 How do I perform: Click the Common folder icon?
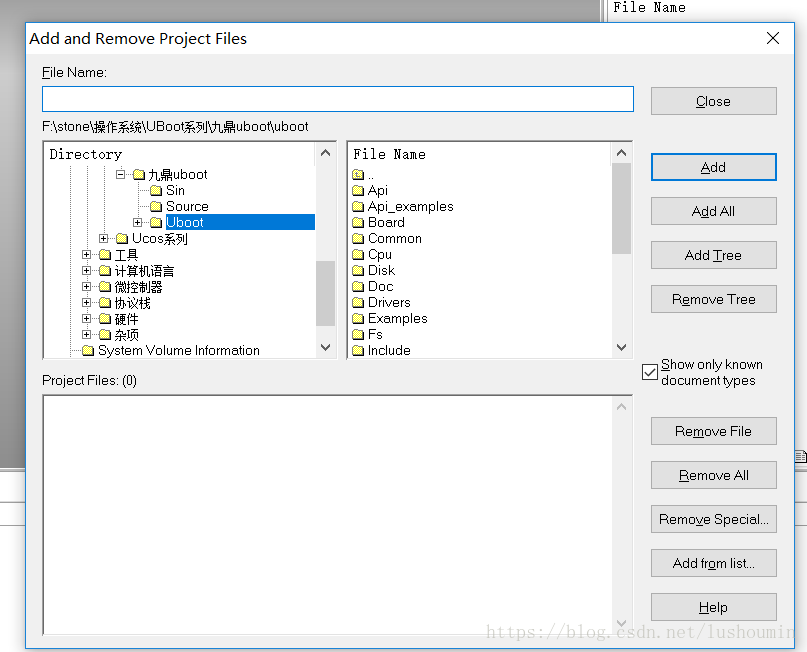tap(358, 239)
